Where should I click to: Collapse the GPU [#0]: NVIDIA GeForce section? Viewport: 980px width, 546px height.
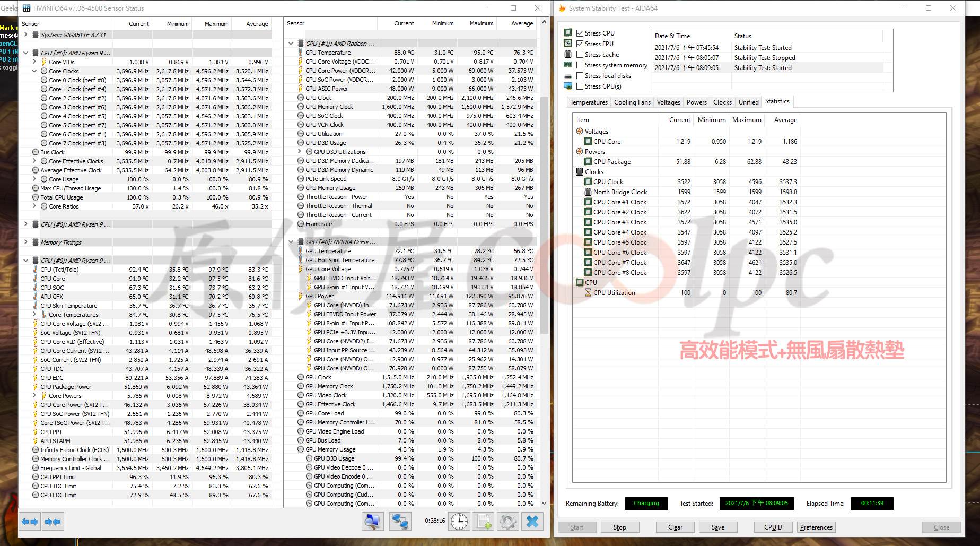click(x=291, y=242)
